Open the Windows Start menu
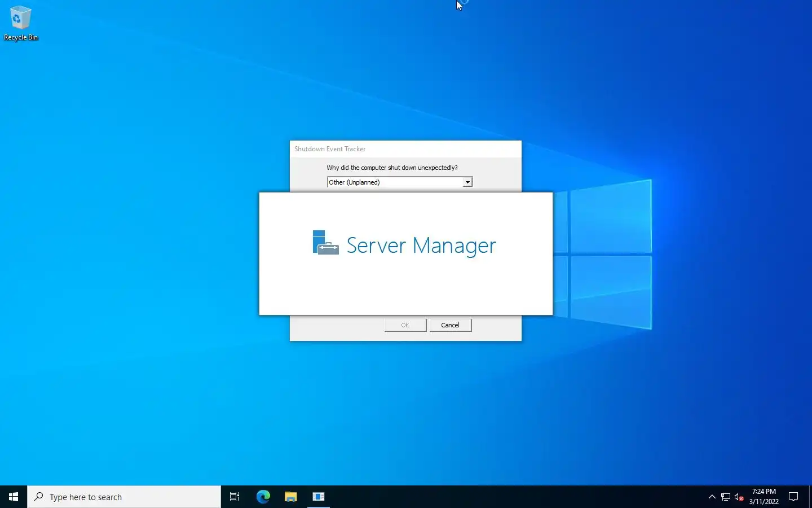This screenshot has width=812, height=508. 14,497
